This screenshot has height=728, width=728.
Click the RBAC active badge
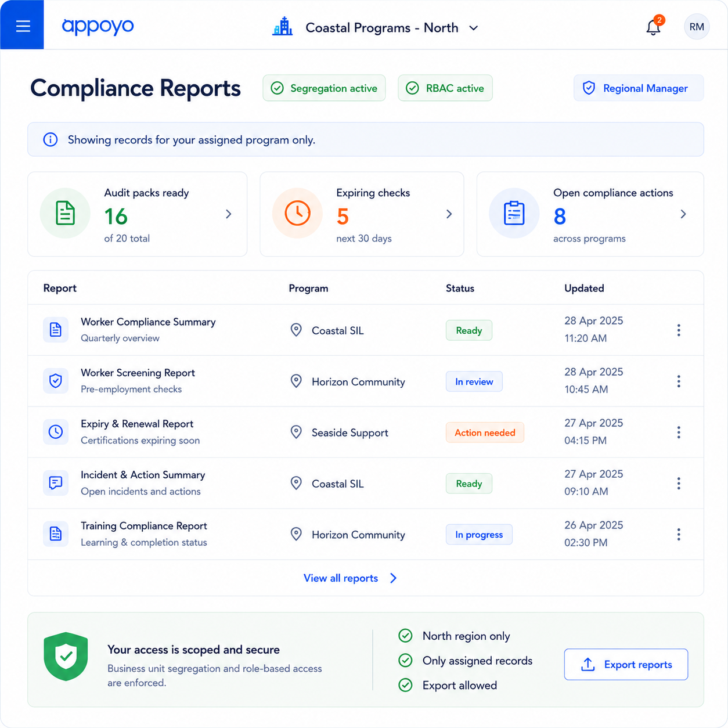point(445,88)
